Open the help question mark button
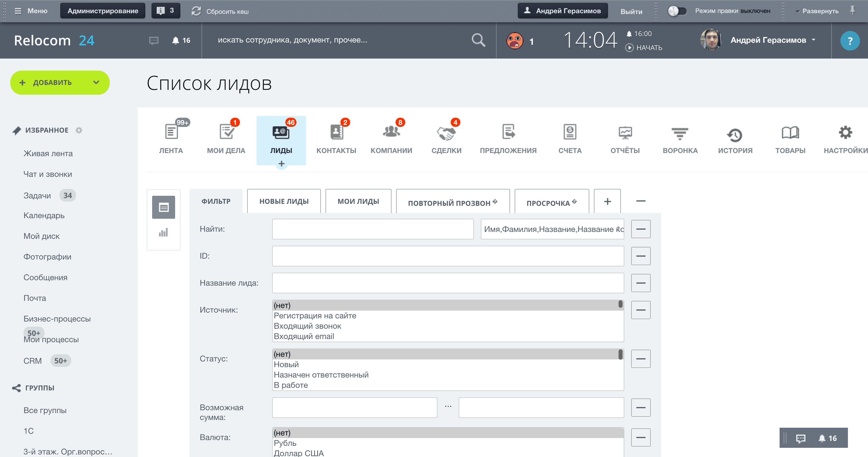The height and width of the screenshot is (457, 868). [x=849, y=41]
